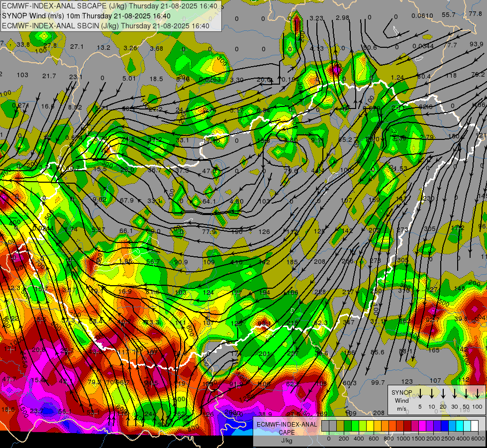Pick the cyan swatch above 4000 label

(459, 426)
